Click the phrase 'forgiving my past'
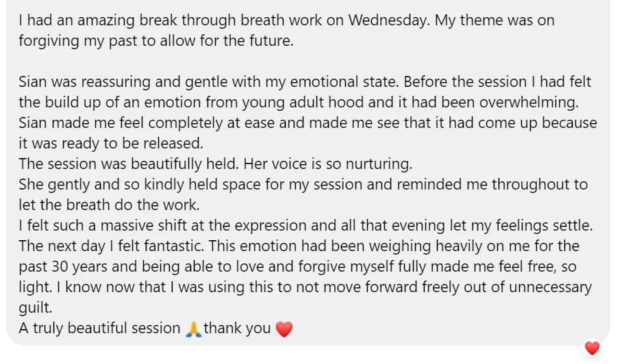Viewport: 617px width, 364px height. [x=72, y=41]
